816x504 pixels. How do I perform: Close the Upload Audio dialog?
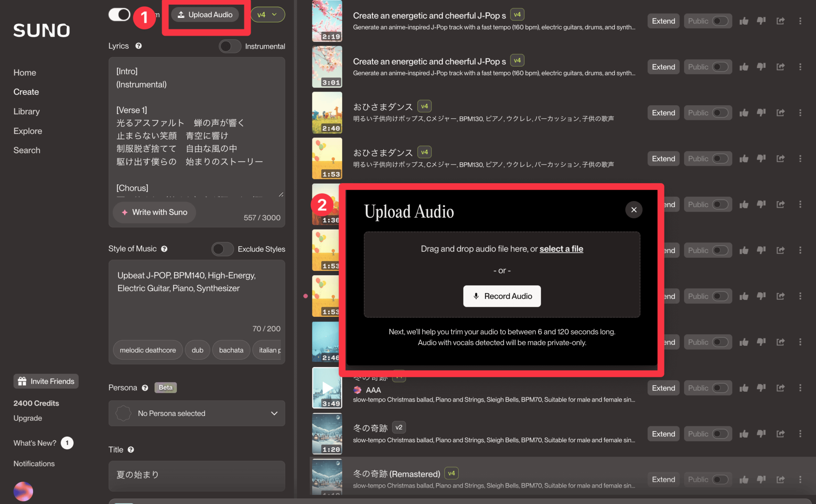point(634,210)
